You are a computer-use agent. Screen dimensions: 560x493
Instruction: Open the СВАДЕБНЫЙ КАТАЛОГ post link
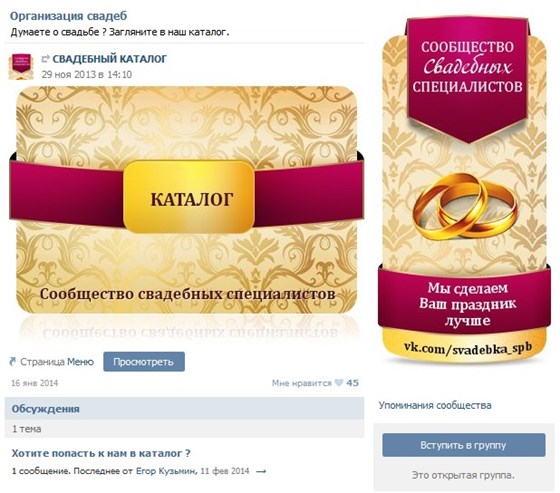110,59
